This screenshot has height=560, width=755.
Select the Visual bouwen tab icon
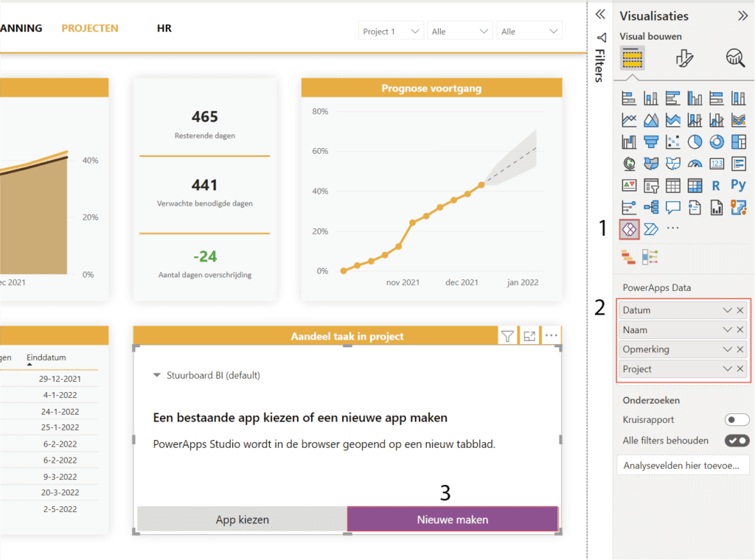(x=632, y=58)
